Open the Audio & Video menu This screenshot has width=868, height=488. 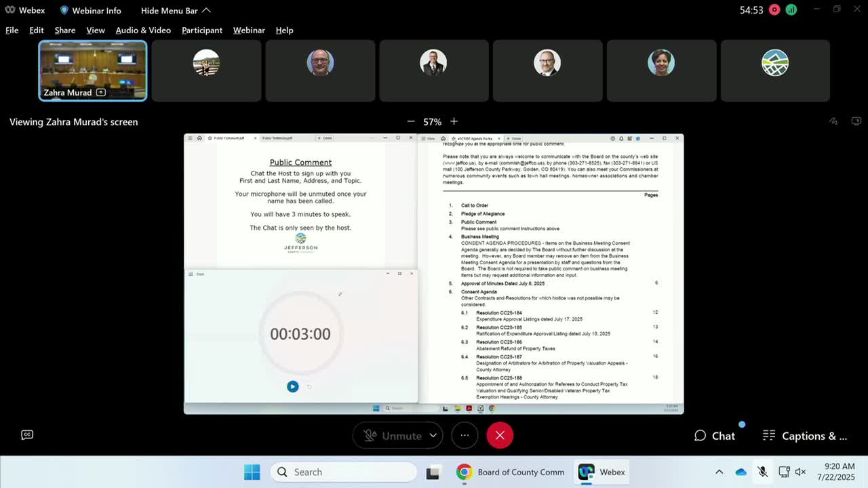click(143, 30)
